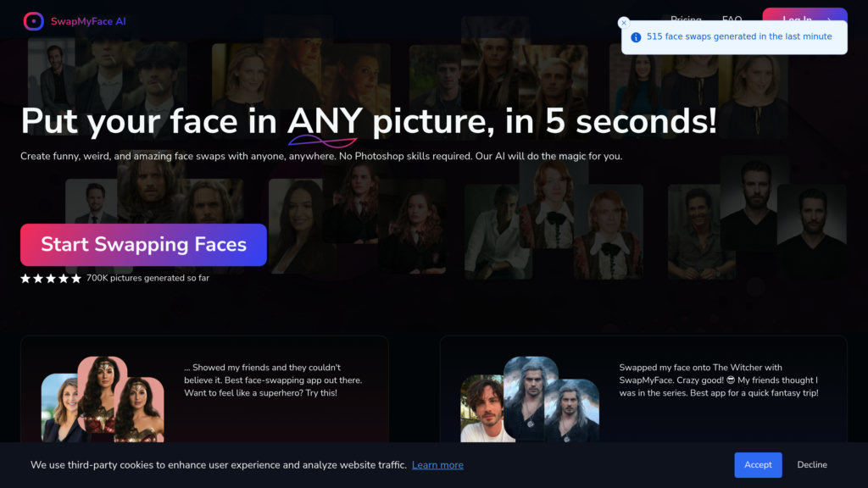
Task: Open the Wonder Woman face swap thumbnail
Action: click(103, 400)
